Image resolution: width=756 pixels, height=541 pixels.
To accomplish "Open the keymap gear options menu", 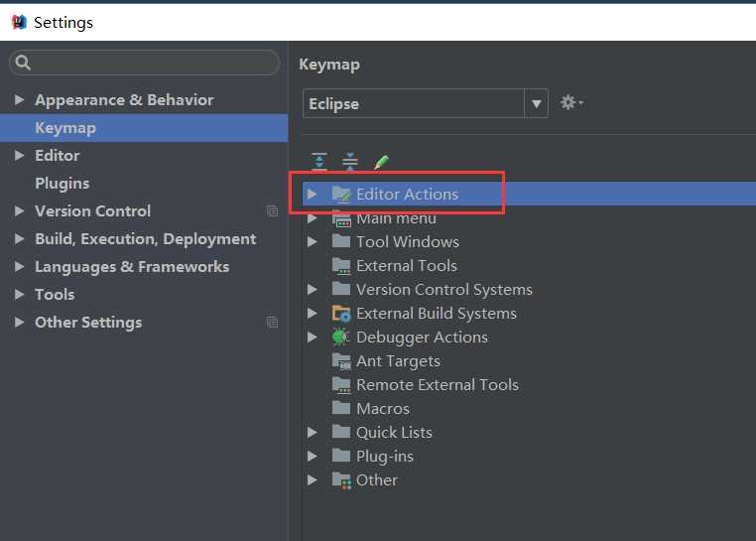I will pyautogui.click(x=571, y=102).
